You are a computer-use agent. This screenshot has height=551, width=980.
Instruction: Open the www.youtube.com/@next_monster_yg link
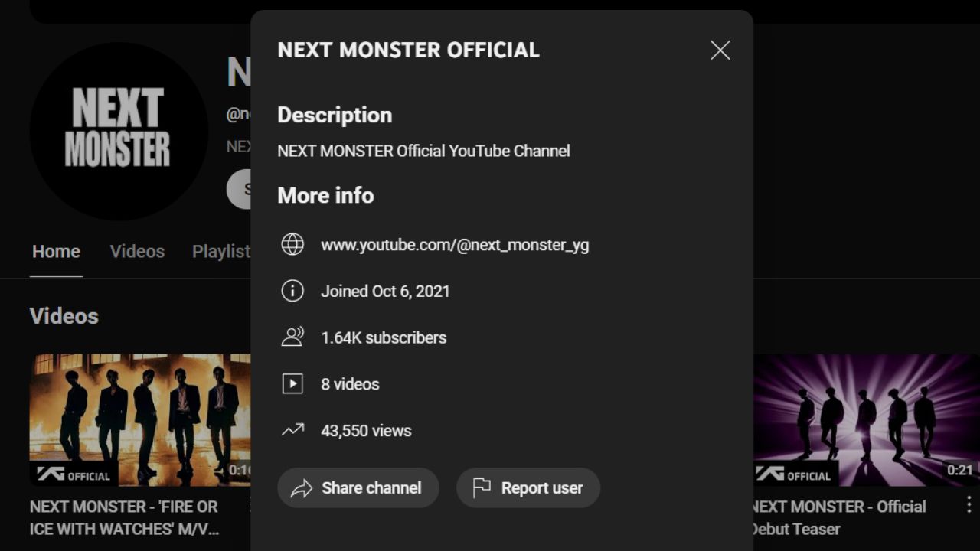click(x=455, y=245)
